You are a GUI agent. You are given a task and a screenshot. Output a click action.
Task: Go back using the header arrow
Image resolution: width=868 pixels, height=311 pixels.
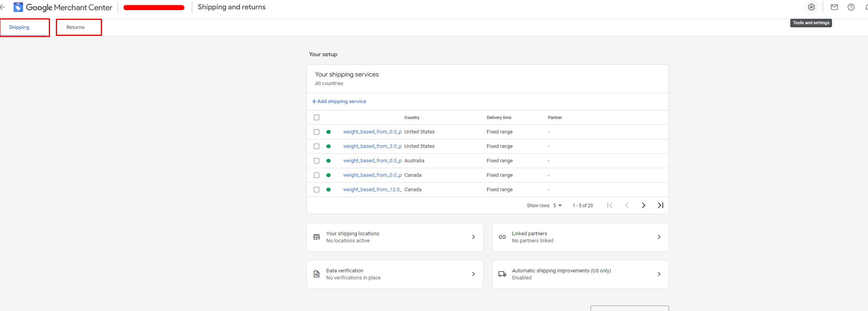tap(2, 7)
